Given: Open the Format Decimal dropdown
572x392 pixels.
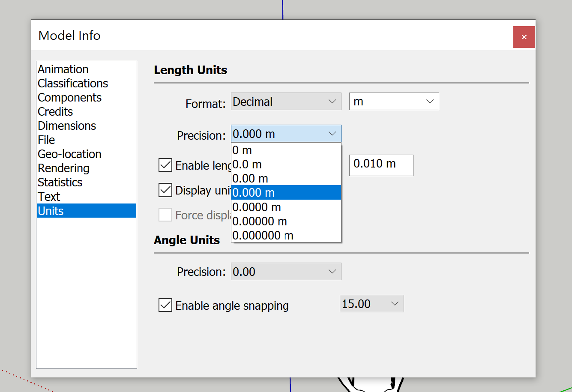Looking at the screenshot, I should coord(286,102).
